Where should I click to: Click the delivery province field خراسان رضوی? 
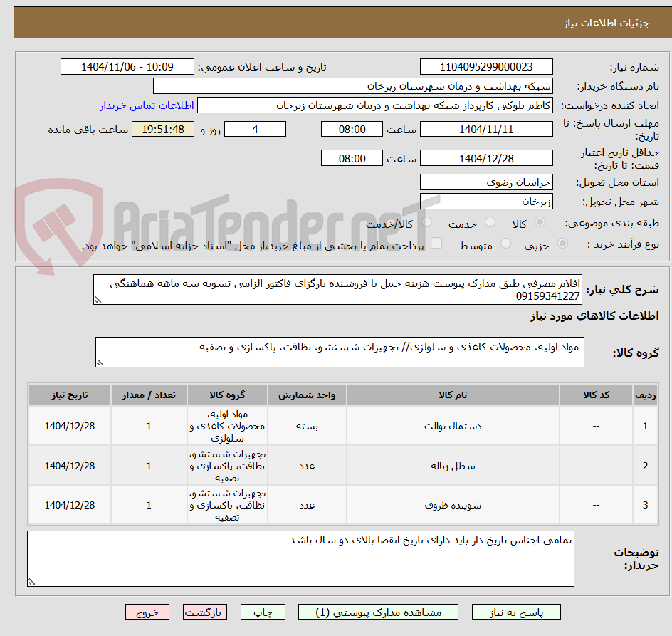point(486,182)
